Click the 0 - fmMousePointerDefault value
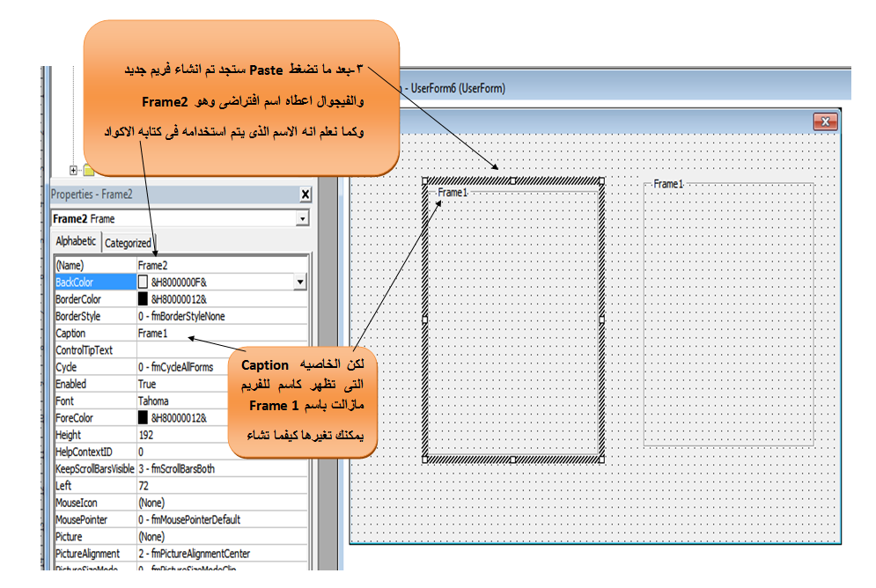The width and height of the screenshot is (876, 588). pos(189,519)
